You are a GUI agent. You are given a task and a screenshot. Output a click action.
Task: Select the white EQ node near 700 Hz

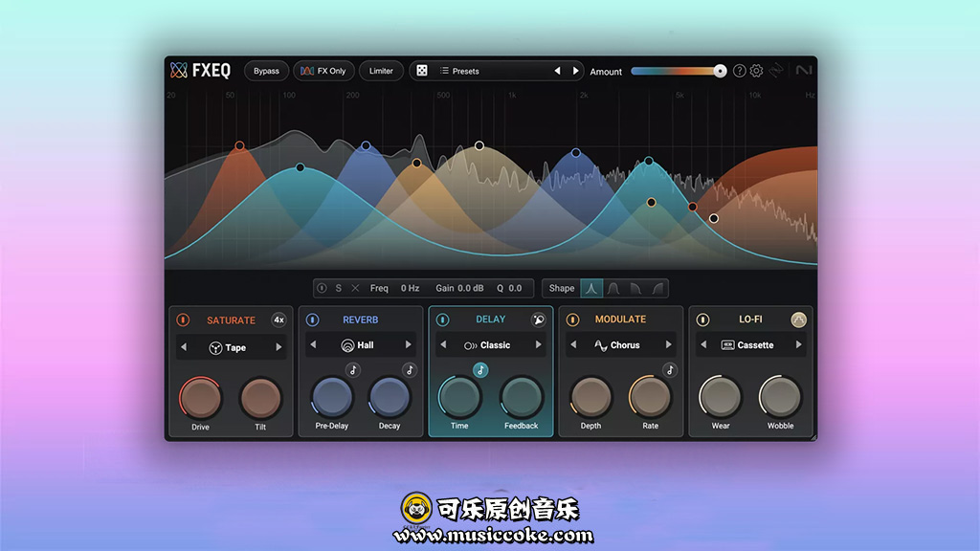click(479, 145)
